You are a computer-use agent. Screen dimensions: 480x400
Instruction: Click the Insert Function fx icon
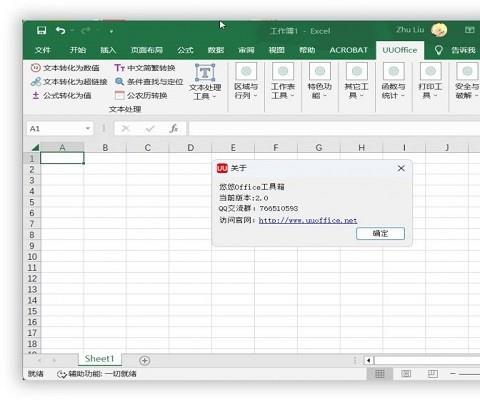[174, 128]
